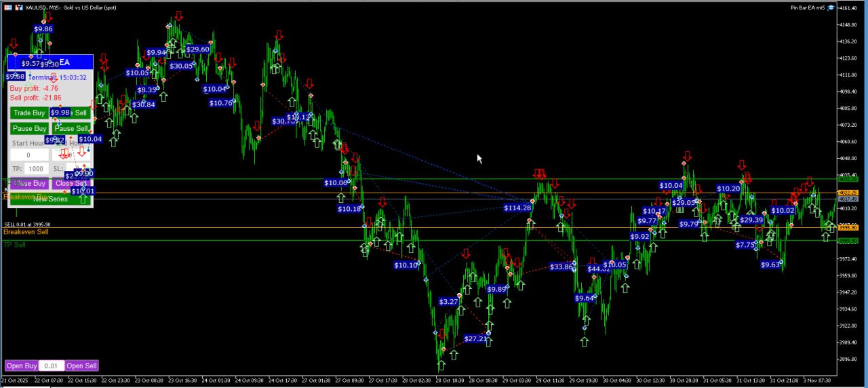Click the Sell profit -21.86 text
Screen dimensions: 868x388
point(35,98)
